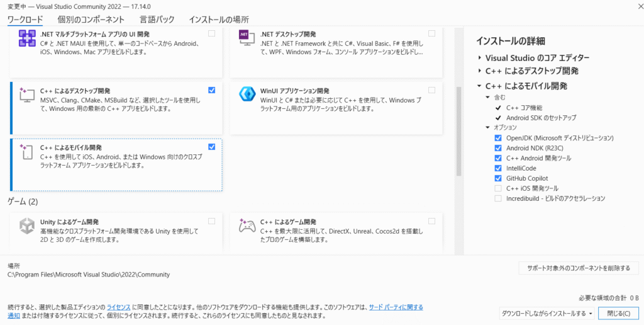Viewport: 644px width, 325px height.
Task: Click サポート対象外のコンポーネントを削除する button
Action: pos(579,268)
